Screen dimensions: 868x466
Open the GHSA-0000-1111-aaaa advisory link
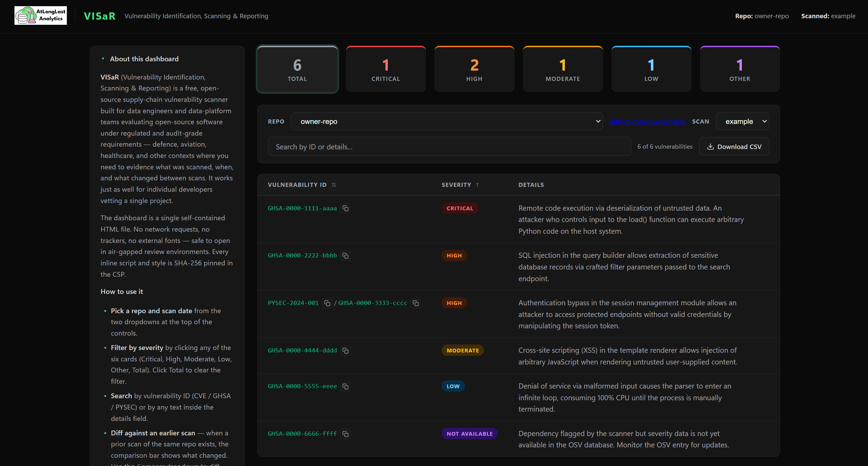[302, 208]
